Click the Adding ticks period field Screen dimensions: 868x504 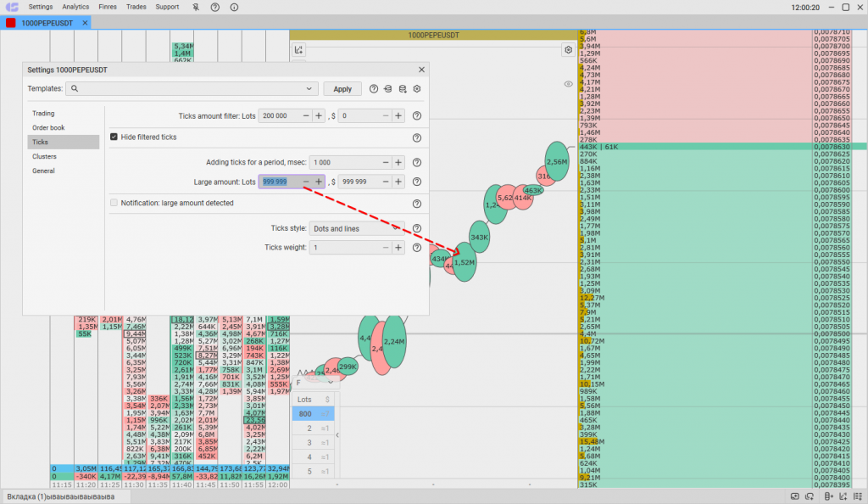pos(345,162)
